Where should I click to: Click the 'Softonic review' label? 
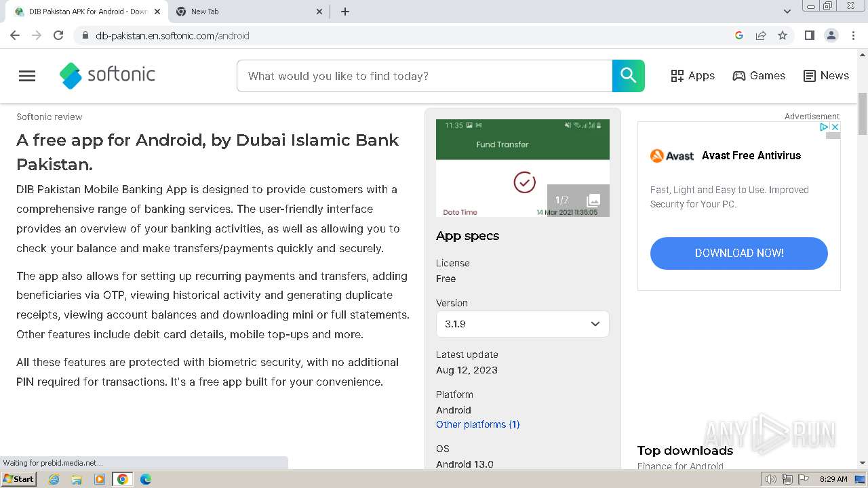pyautogui.click(x=50, y=117)
